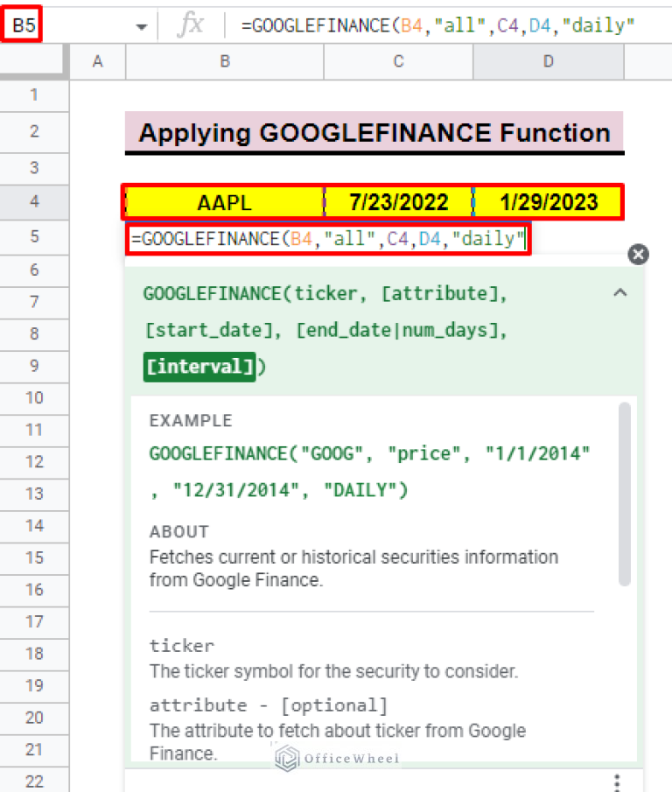Select cell B4 containing AAPL
This screenshot has width=672, height=792.
224,203
